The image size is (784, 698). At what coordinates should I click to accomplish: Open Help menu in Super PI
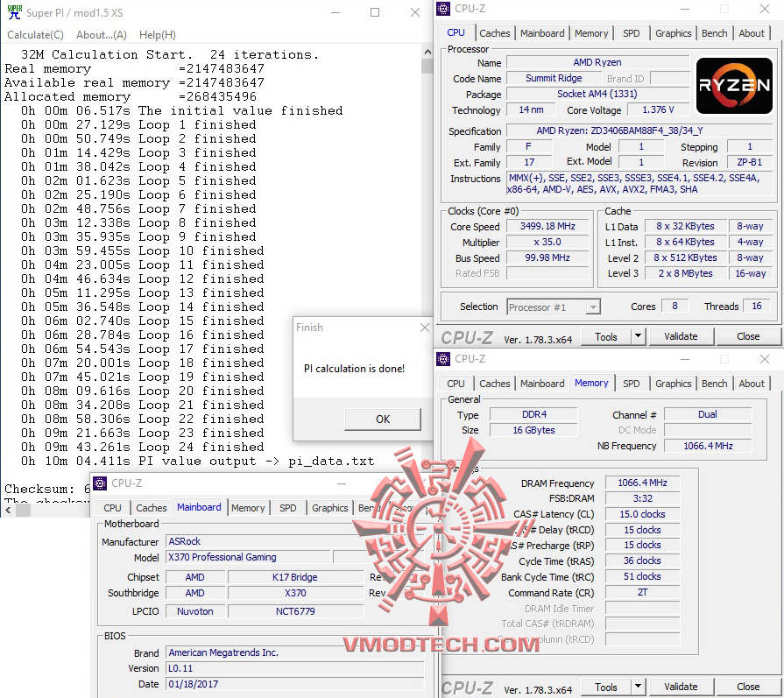tap(158, 35)
